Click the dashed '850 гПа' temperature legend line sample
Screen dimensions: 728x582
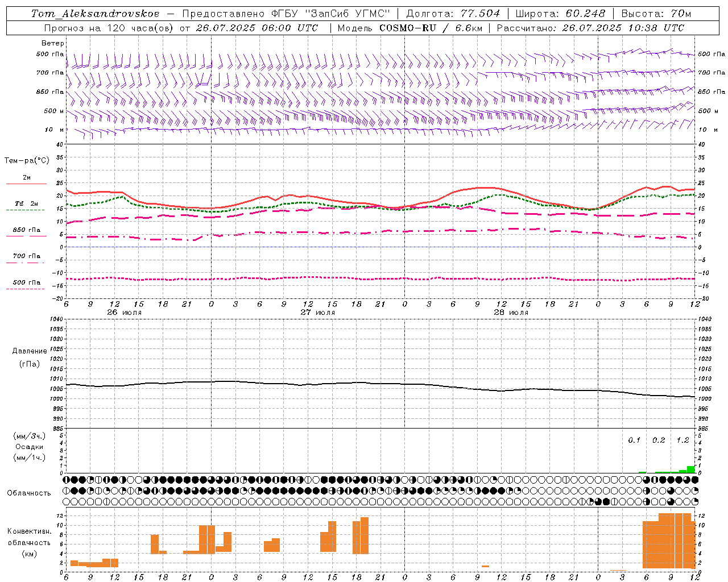[x=26, y=236]
